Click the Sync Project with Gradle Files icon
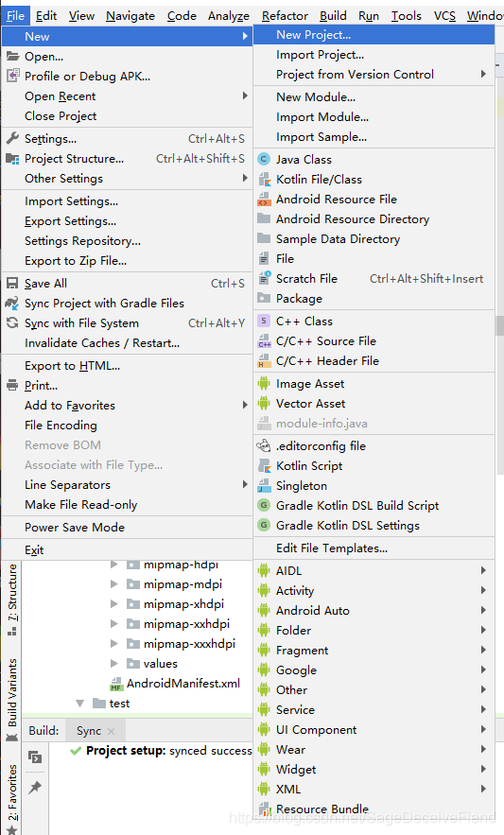 11,303
